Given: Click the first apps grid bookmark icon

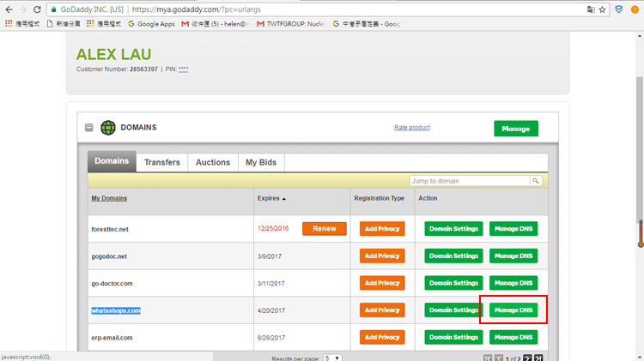Looking at the screenshot, I should pos(9,24).
